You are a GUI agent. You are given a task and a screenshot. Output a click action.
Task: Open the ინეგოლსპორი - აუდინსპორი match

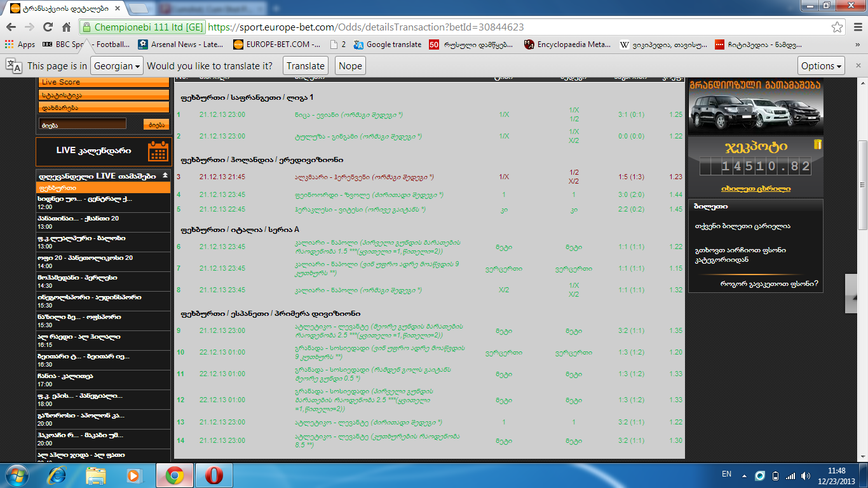point(104,301)
